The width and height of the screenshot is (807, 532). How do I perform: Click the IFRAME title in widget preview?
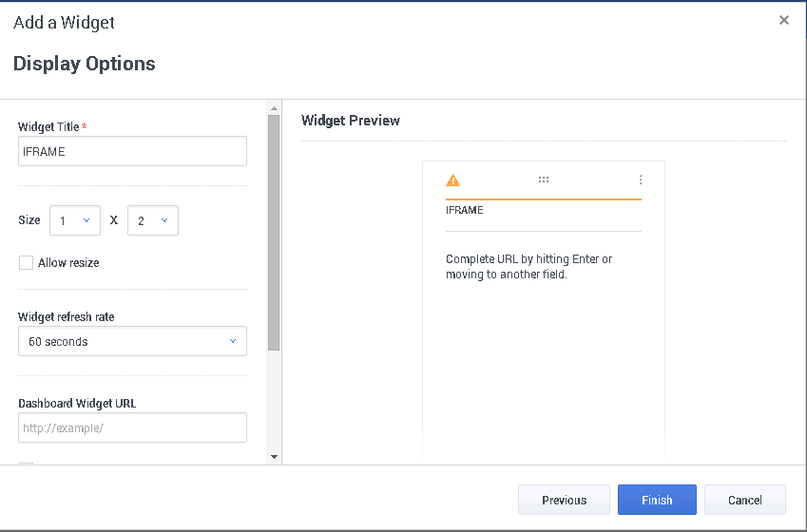(465, 210)
